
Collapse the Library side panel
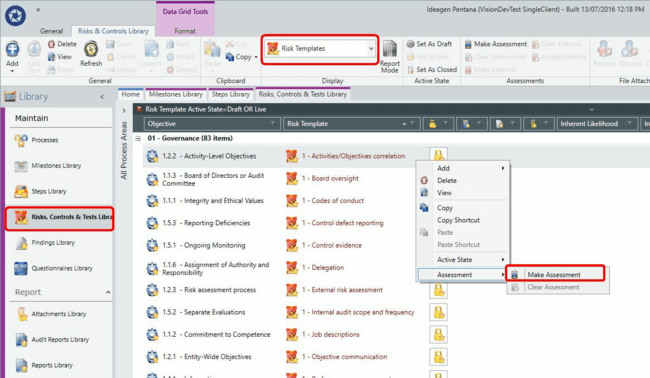102,97
